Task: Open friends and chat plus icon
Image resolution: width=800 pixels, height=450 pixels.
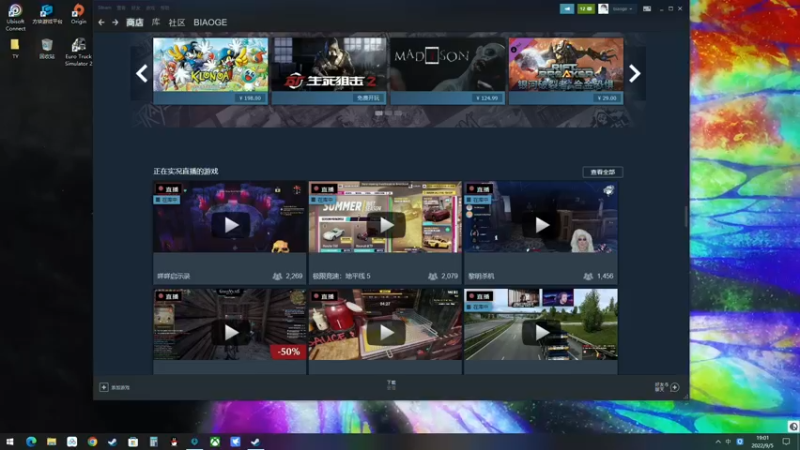Action: (x=674, y=387)
